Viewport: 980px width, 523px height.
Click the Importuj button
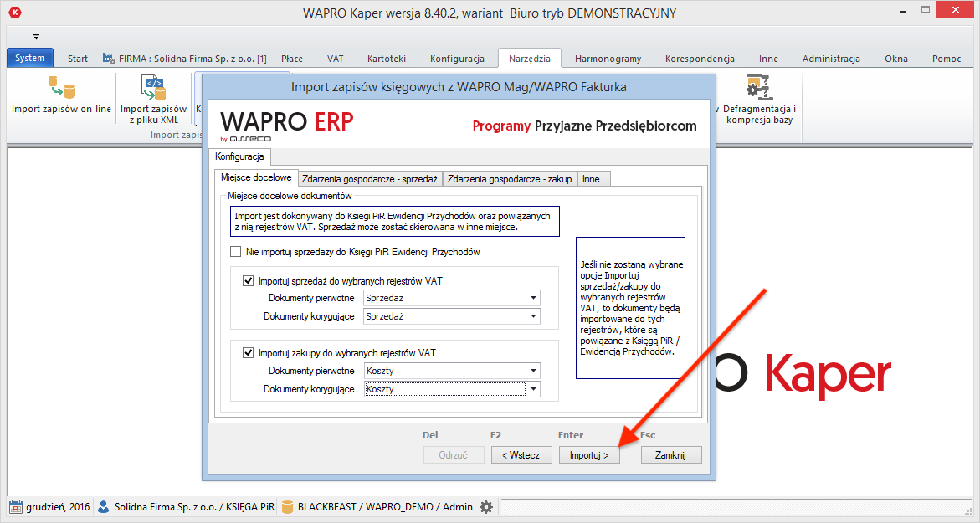(x=589, y=454)
